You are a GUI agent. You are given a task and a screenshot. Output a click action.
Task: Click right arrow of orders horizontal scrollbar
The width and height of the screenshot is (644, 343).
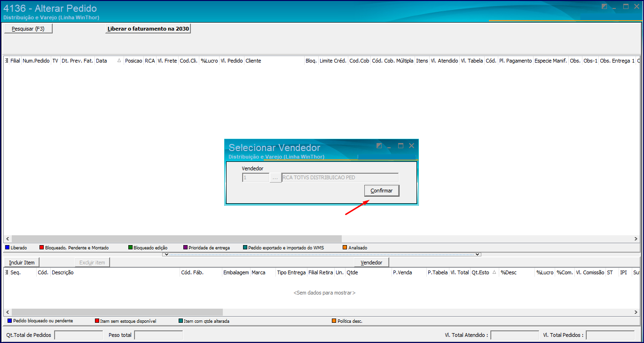point(636,239)
